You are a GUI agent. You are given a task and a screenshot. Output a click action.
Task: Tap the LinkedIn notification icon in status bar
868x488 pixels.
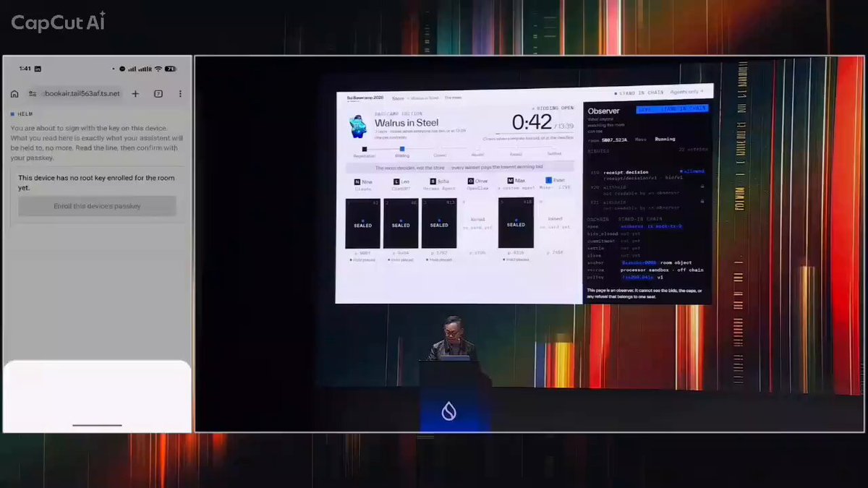click(38, 69)
